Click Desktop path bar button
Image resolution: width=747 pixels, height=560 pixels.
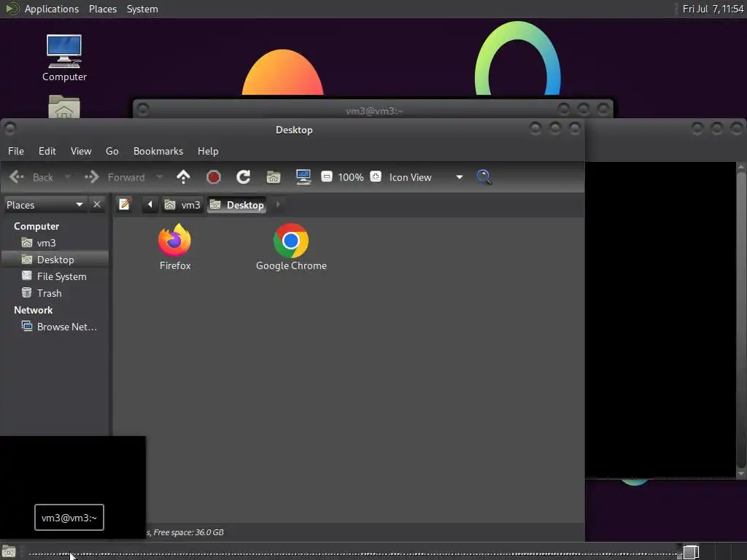tap(237, 205)
